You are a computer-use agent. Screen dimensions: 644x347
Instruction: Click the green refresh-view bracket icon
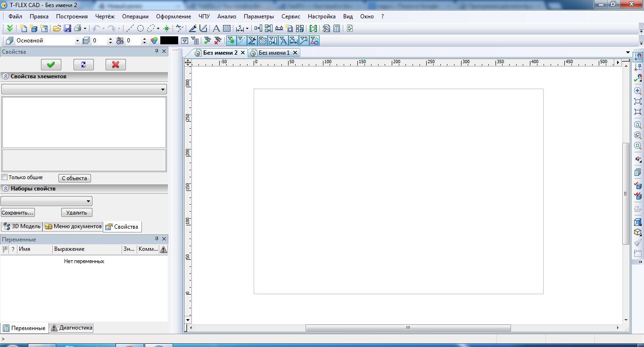[313, 28]
